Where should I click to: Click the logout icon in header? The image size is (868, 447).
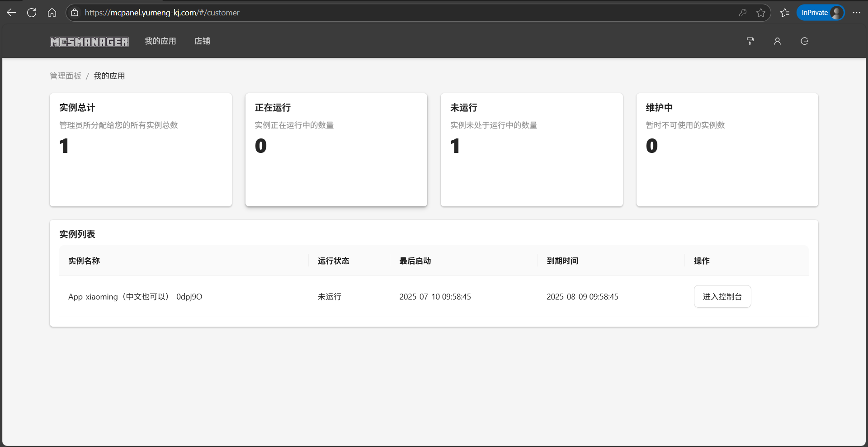tap(804, 41)
